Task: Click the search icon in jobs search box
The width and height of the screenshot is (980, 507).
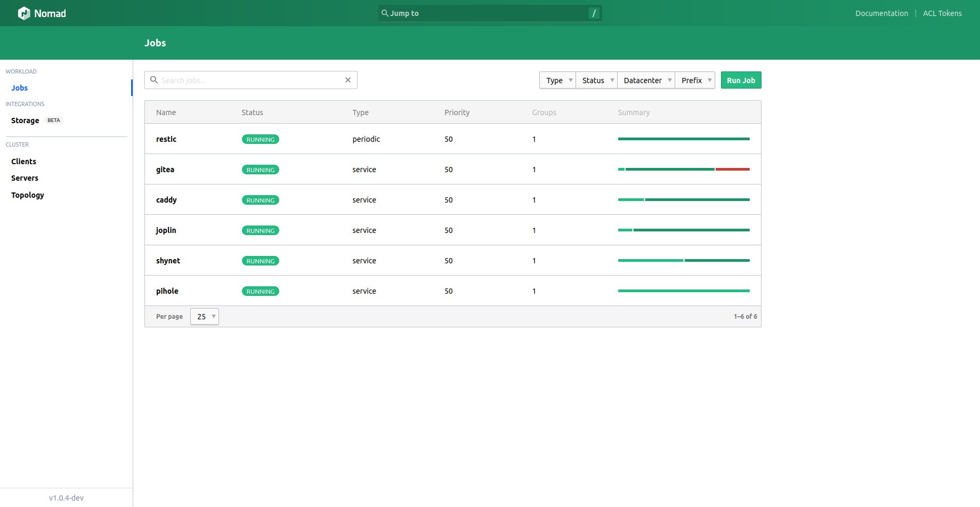Action: (x=154, y=80)
